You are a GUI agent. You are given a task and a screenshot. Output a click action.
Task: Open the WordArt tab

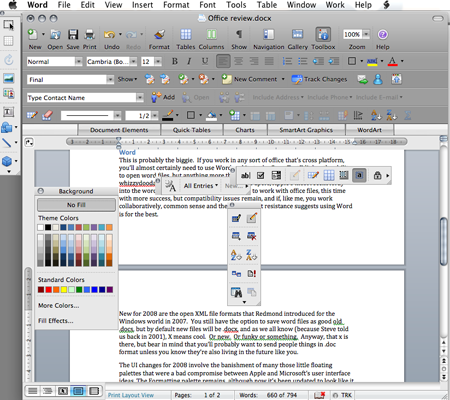(x=369, y=130)
